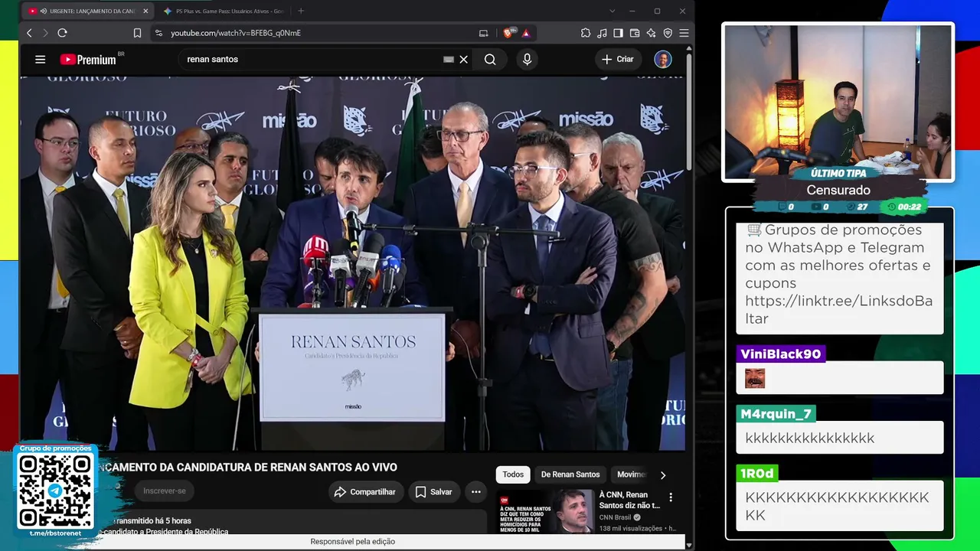Toggle the browser sidebar panel icon
Screen dimensions: 980x551
click(618, 33)
